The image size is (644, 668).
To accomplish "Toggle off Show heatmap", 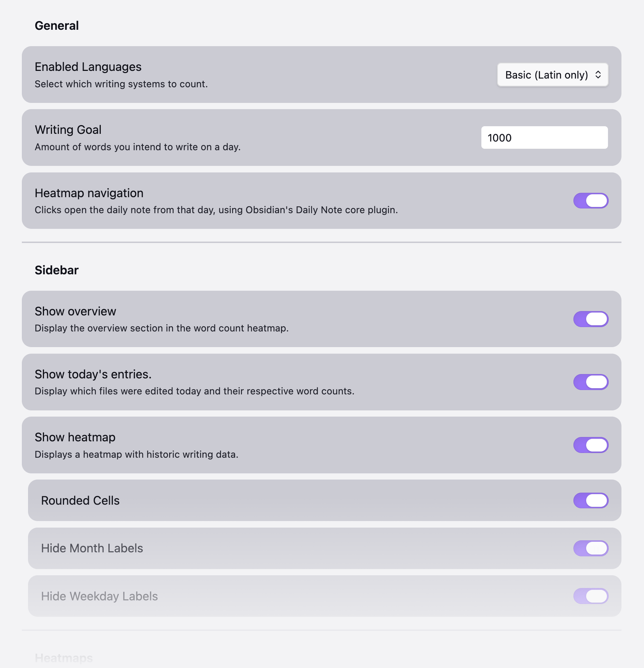I will click(x=590, y=445).
